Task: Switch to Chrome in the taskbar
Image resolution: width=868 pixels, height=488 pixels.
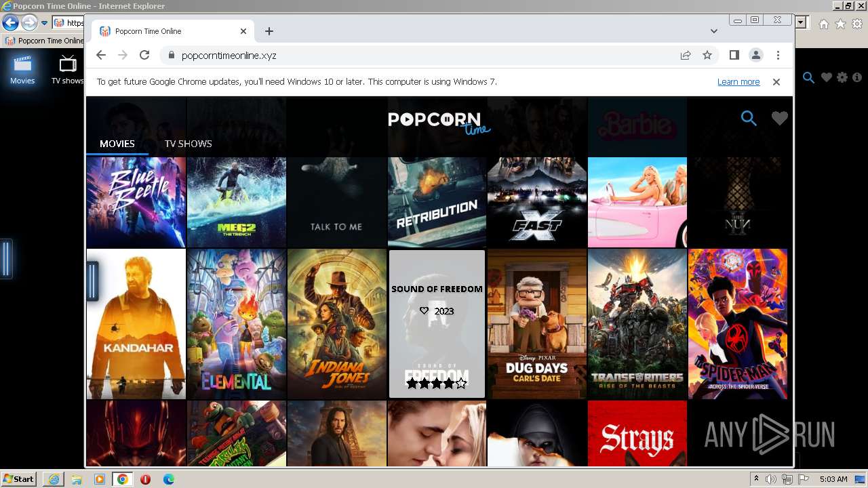Action: (122, 479)
